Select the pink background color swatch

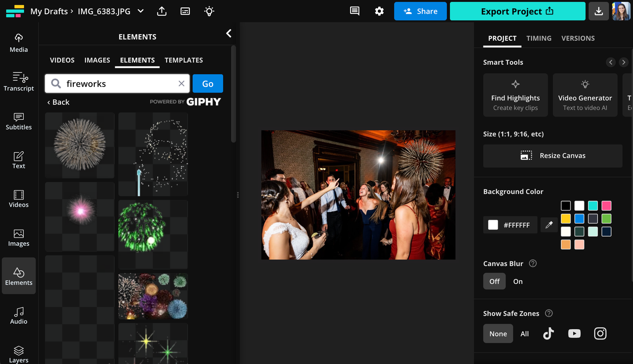pyautogui.click(x=606, y=206)
